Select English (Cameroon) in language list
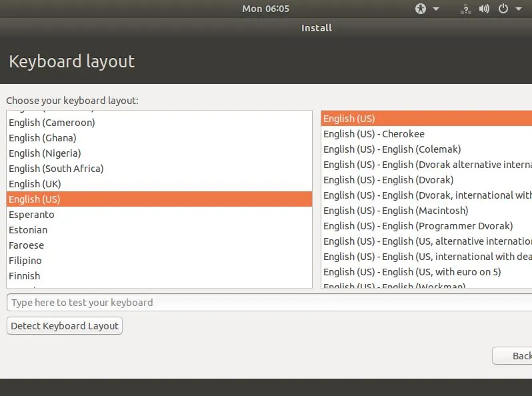 pyautogui.click(x=52, y=123)
